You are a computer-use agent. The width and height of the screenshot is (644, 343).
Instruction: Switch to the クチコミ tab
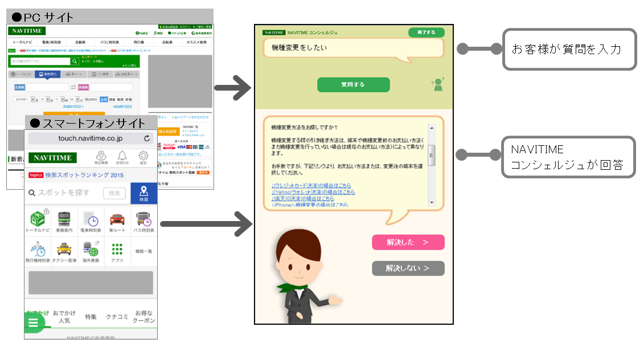tap(117, 317)
